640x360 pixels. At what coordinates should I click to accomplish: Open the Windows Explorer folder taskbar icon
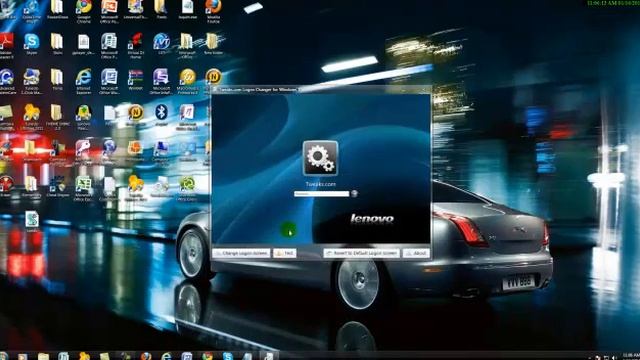coord(43,356)
